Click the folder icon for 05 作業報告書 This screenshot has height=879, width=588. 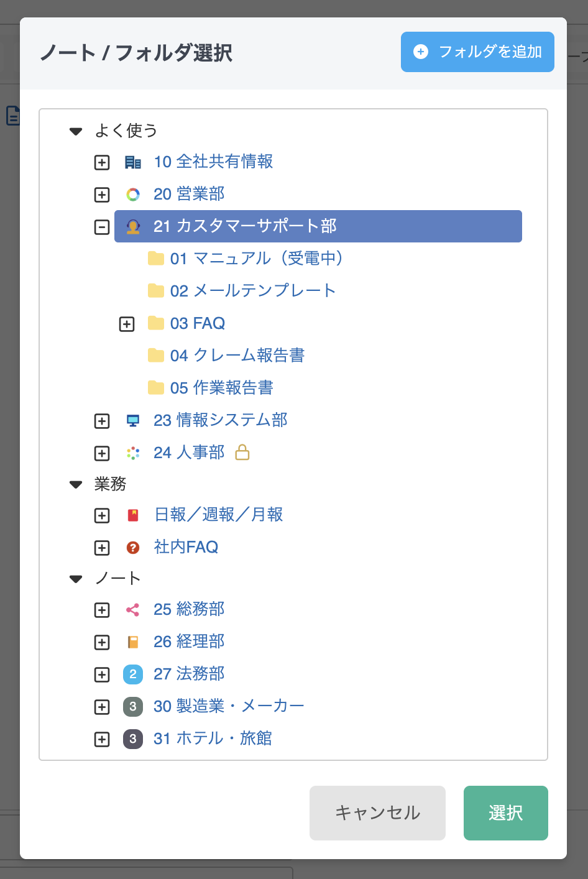[x=155, y=388]
